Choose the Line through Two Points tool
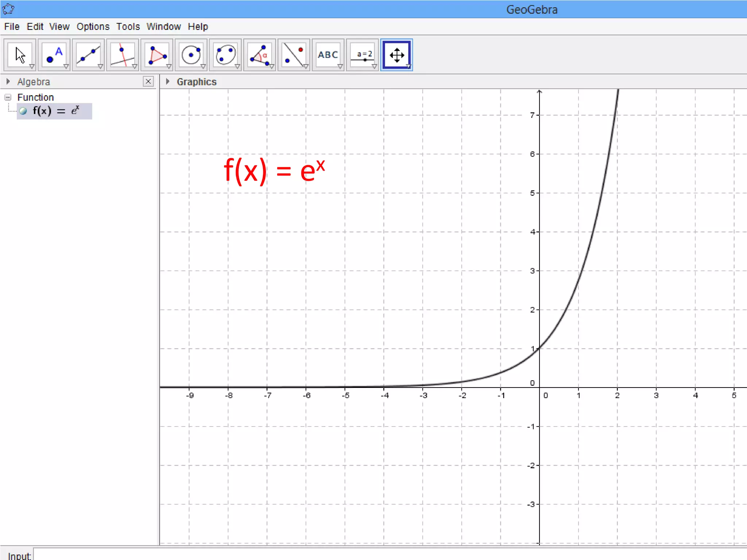The height and width of the screenshot is (560, 747). [88, 55]
